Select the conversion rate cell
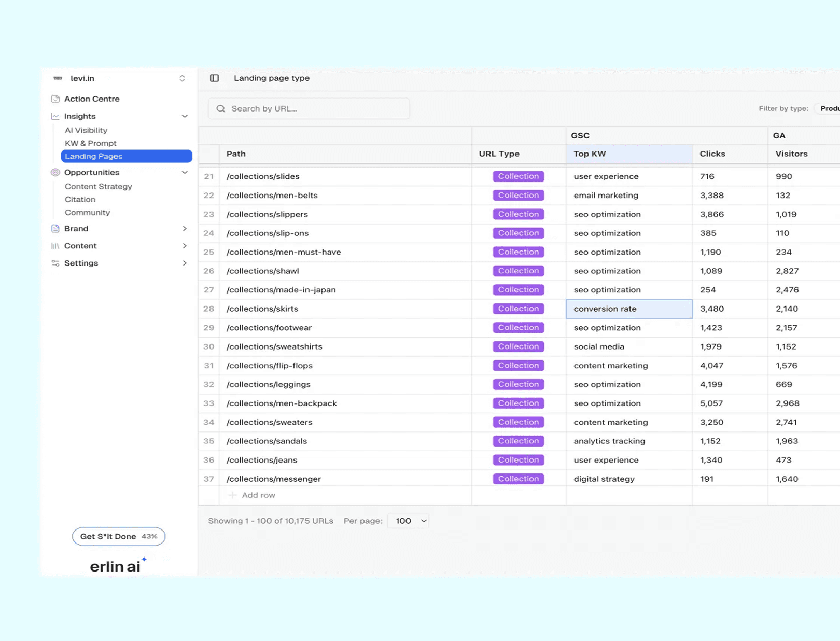 tap(629, 309)
